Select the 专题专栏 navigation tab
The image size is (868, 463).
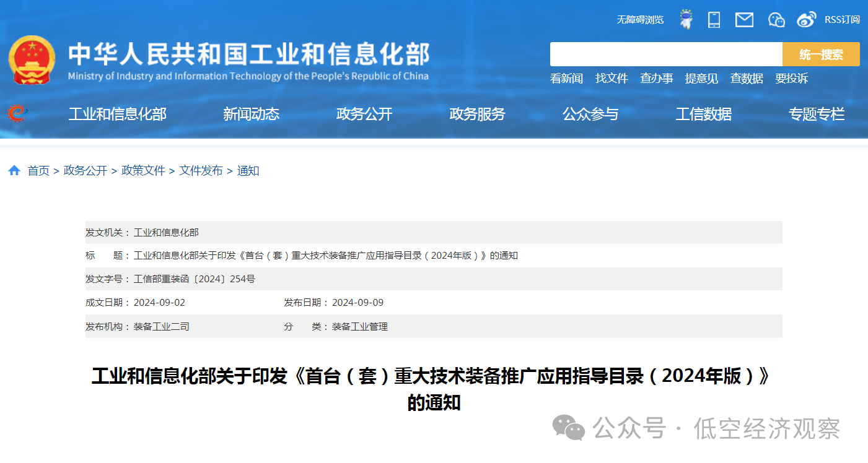815,114
